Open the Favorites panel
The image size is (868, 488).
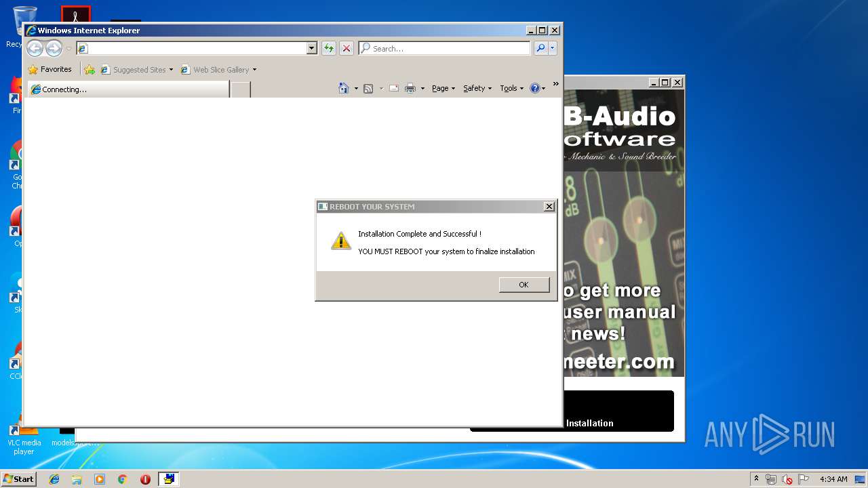coord(50,69)
